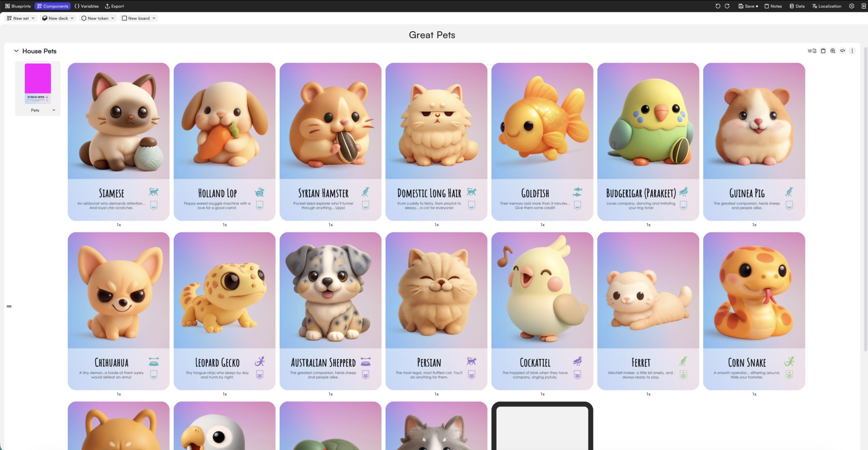The image size is (868, 450).
Task: Click the Great Pets title
Action: tap(432, 35)
